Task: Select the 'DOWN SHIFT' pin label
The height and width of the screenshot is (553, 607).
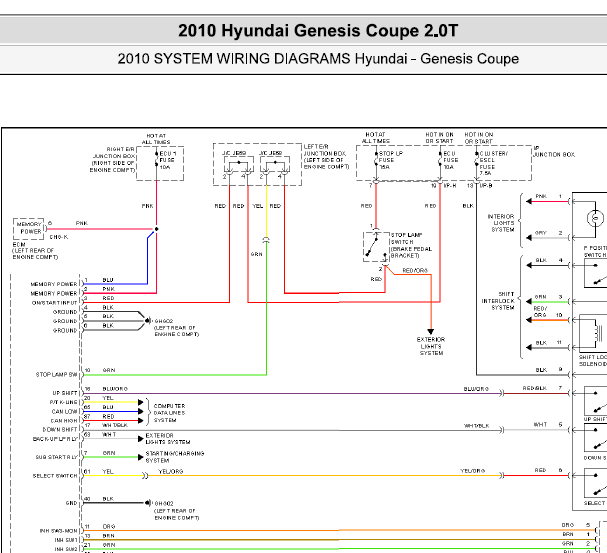Action: 60,430
